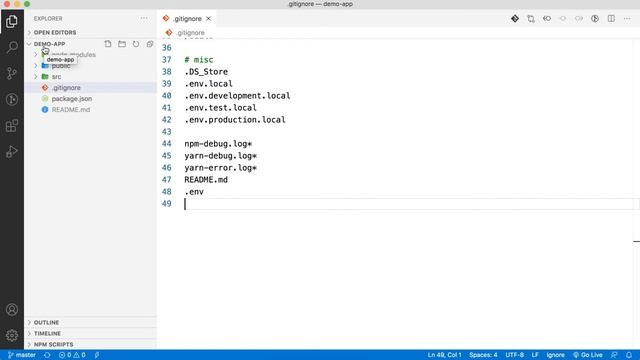Click 'yarn-error.log*' on line 46
Screen dimensions: 640x360
point(220,168)
